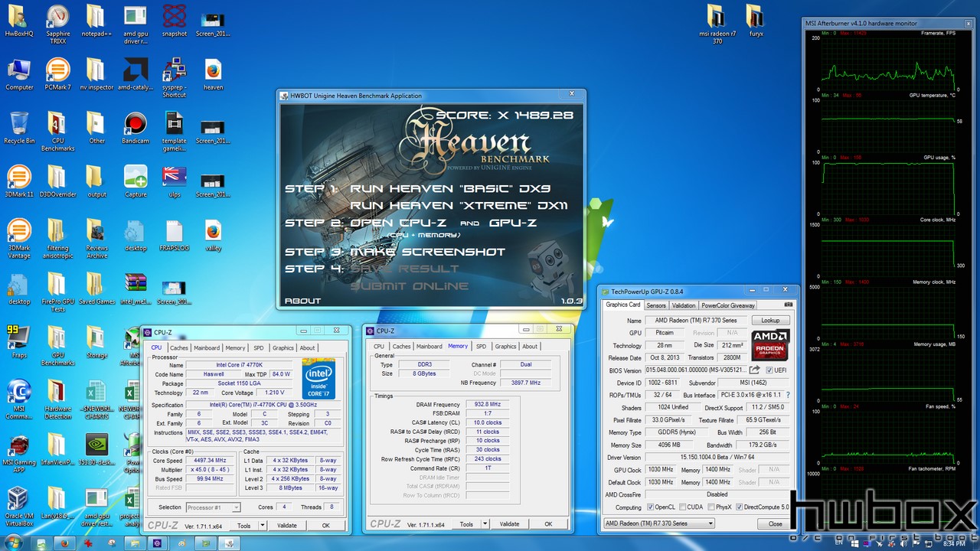Select the sysprep Shortcut icon
The height and width of the screenshot is (551, 980).
pos(175,78)
